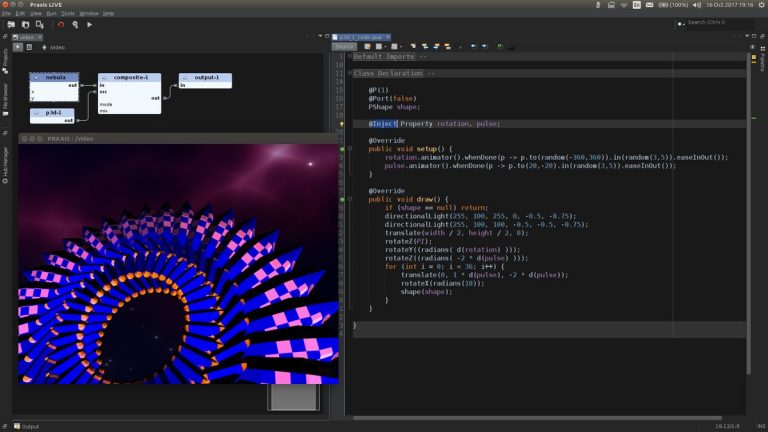This screenshot has height=432, width=768.
Task: Collapse the Class Declaration code fold
Action: click(349, 74)
